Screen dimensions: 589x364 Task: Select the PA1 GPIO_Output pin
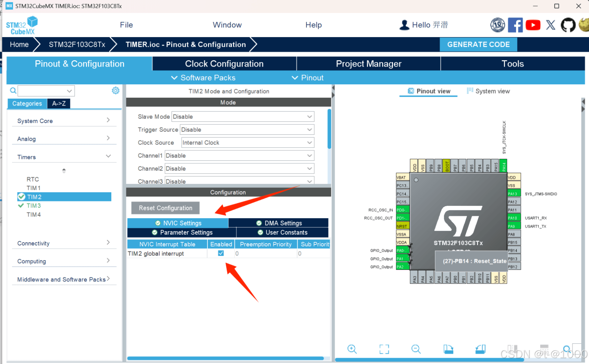[x=403, y=259]
